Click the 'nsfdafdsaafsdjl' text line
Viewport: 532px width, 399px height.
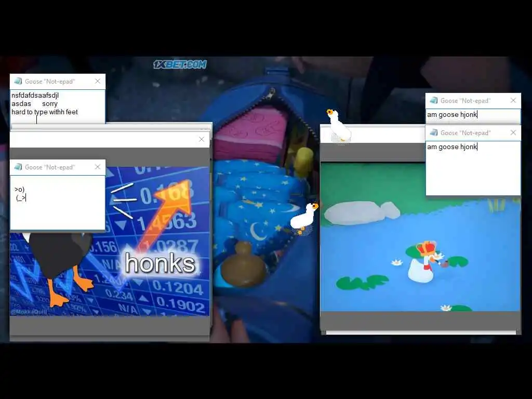tap(35, 96)
